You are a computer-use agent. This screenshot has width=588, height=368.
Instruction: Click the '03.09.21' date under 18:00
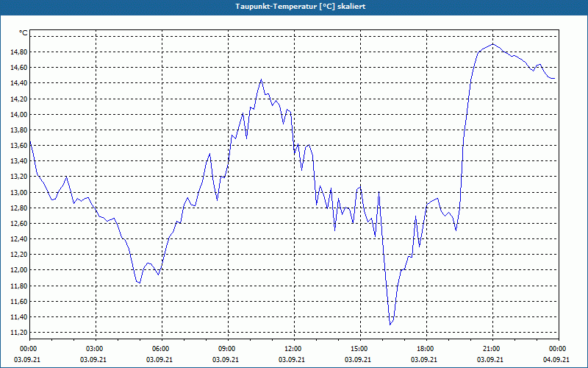click(424, 359)
